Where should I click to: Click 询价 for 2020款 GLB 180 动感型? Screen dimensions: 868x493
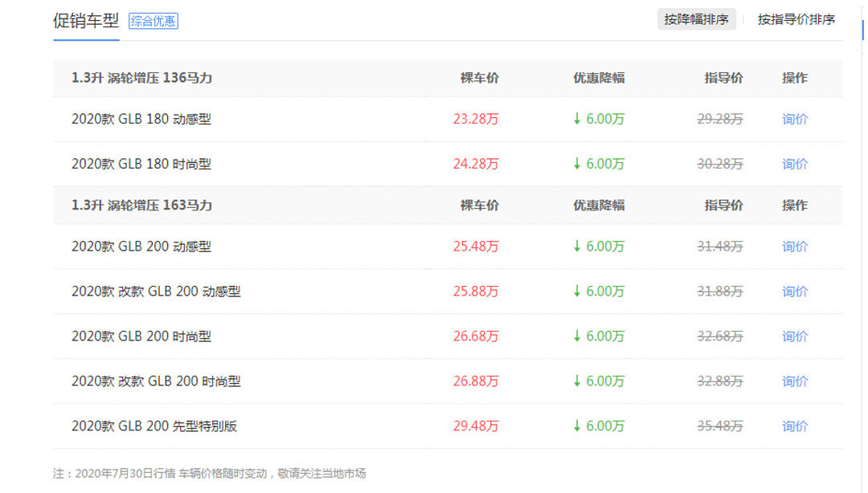(x=794, y=119)
